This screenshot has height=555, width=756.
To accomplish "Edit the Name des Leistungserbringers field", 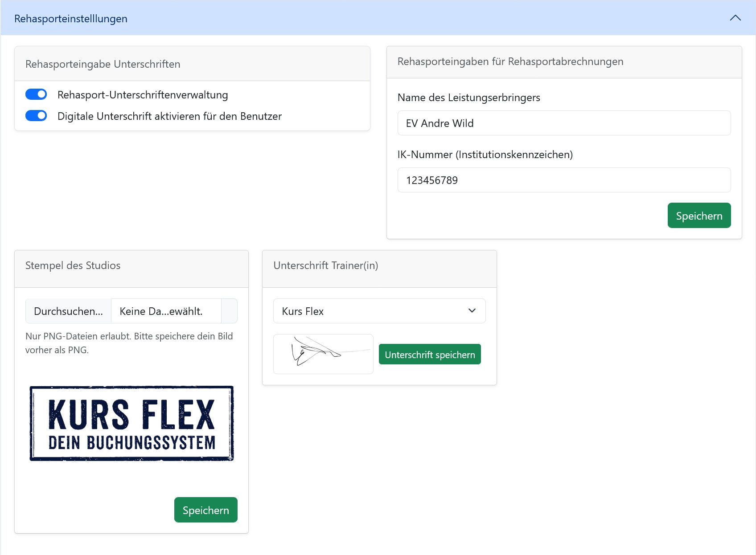I will click(564, 123).
